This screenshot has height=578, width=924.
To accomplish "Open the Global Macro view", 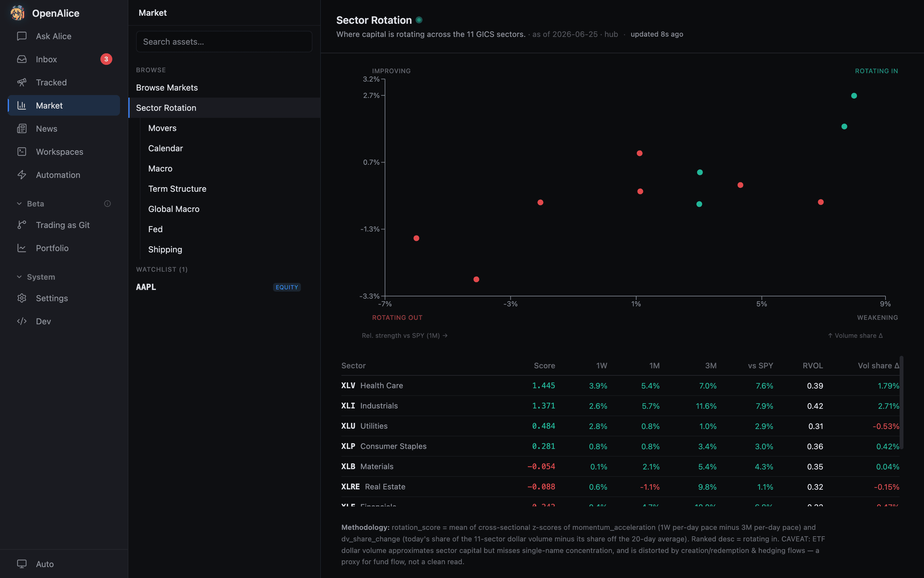I will pos(230,209).
